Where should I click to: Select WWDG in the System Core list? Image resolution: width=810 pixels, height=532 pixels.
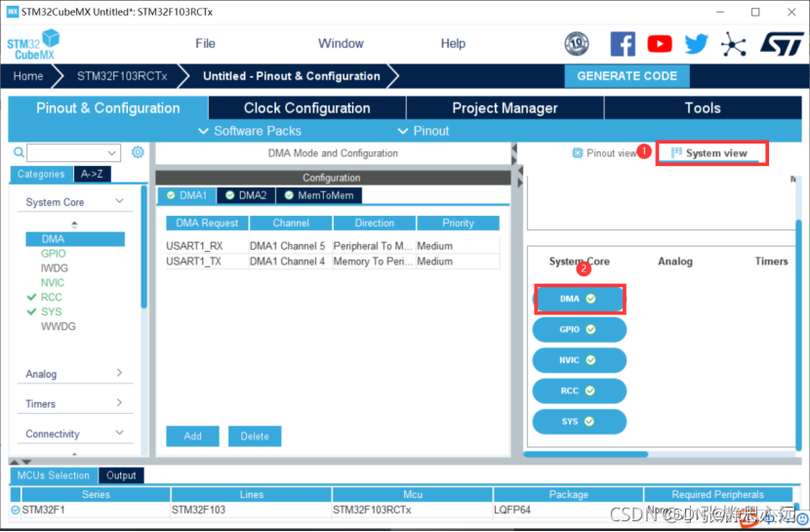59,326
